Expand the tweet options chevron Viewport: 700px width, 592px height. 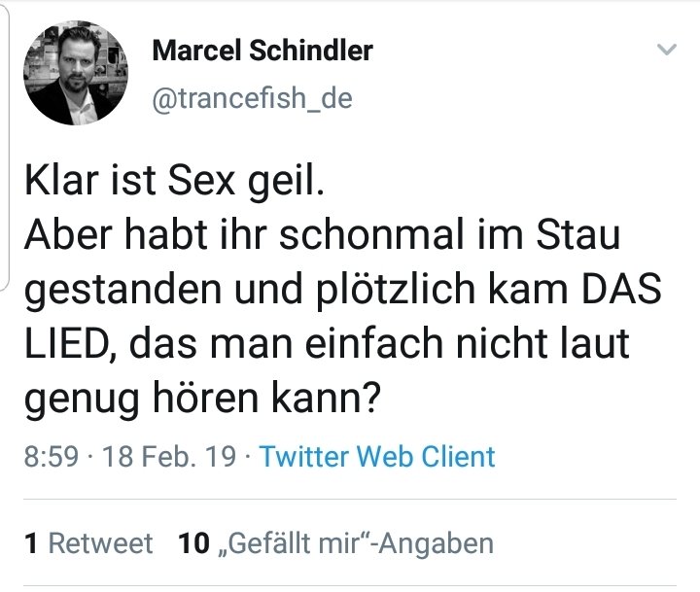[x=666, y=49]
